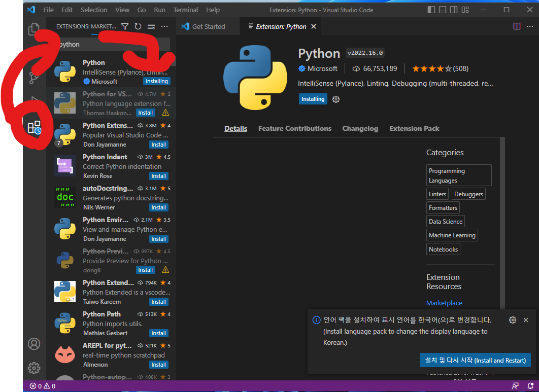
Task: Select the Debuggers category tag
Action: (x=468, y=194)
